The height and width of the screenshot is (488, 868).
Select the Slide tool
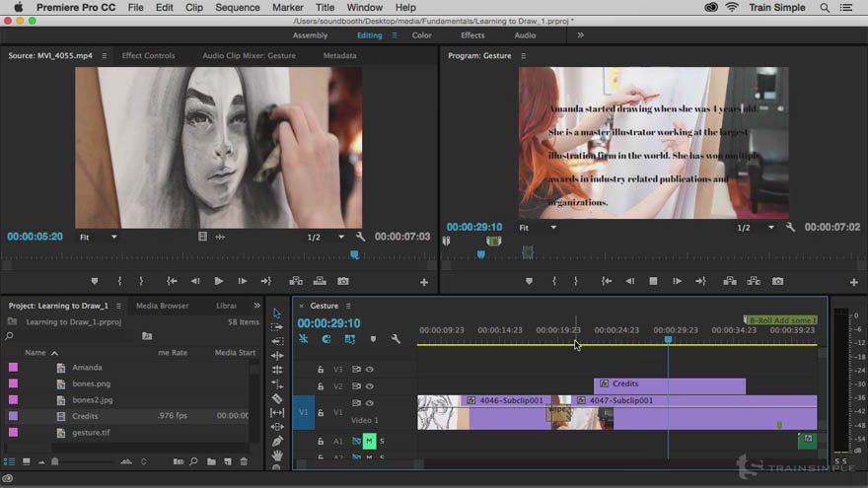coord(277,427)
